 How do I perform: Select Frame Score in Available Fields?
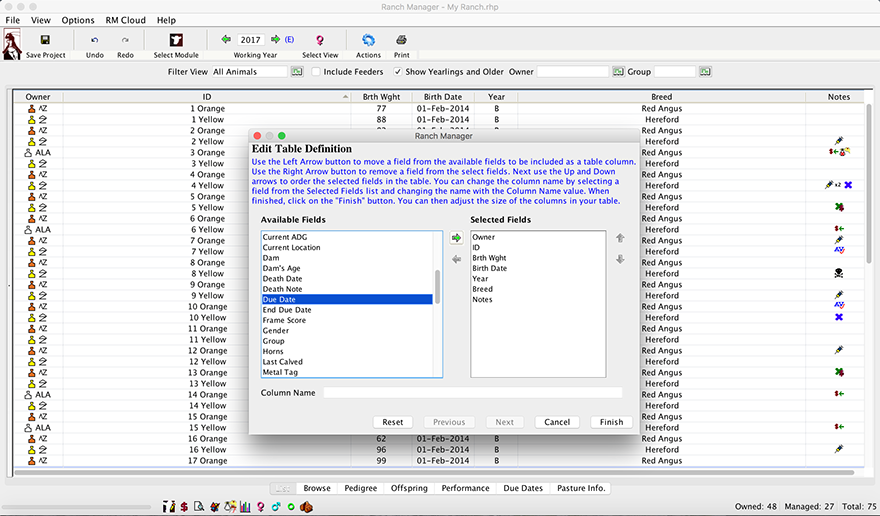[x=283, y=320]
